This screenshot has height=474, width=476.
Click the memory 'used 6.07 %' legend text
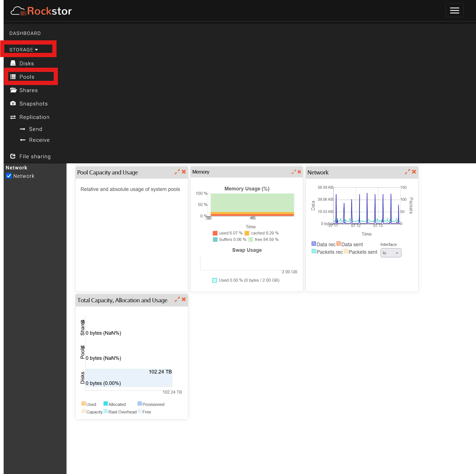231,233
